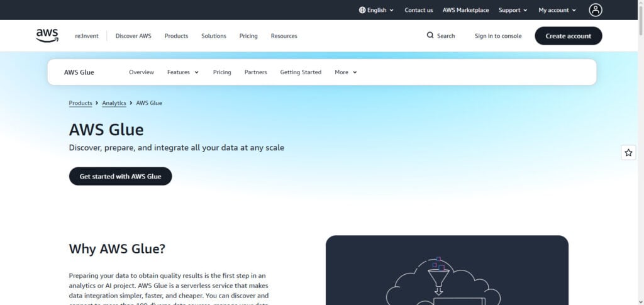Click the Contact us link
Image resolution: width=644 pixels, height=305 pixels.
tap(418, 10)
